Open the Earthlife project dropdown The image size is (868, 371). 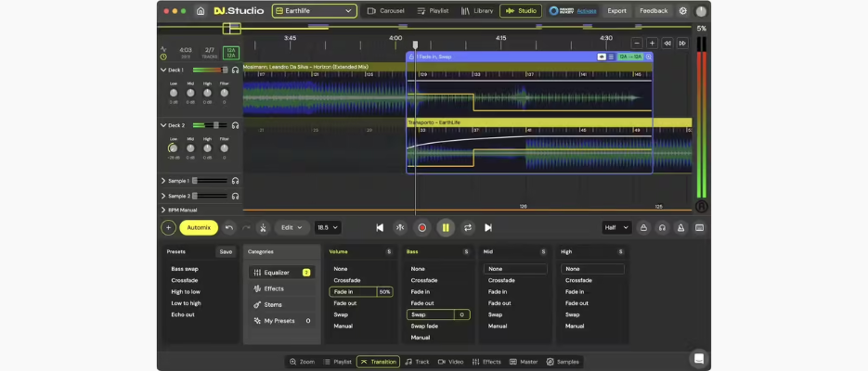315,10
